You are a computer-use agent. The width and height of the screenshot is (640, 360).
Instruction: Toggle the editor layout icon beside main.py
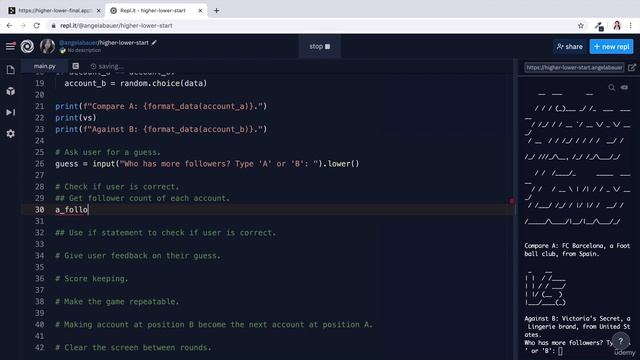[76, 66]
